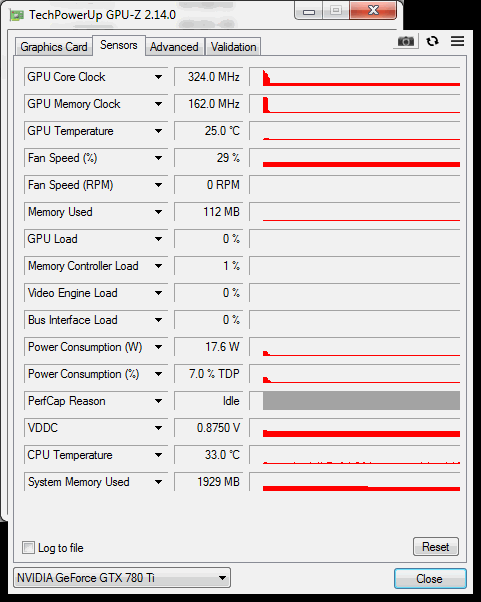This screenshot has height=602, width=481.
Task: Open the hamburger menu icon
Action: click(x=457, y=41)
